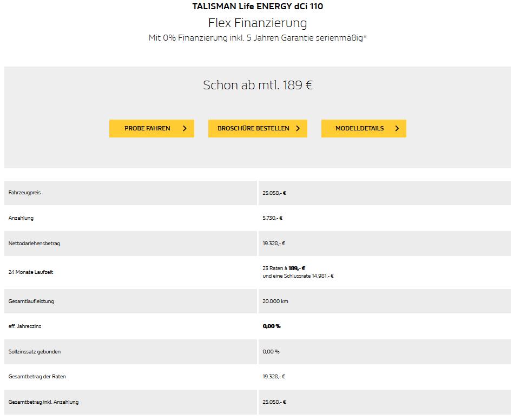
Task: Click the 25.058,- € Fahrzeugpreis value
Action: [274, 193]
